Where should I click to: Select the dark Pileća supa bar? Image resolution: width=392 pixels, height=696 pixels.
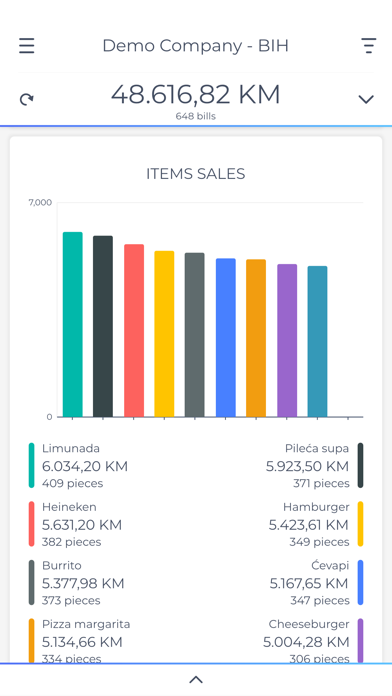pos(103,326)
